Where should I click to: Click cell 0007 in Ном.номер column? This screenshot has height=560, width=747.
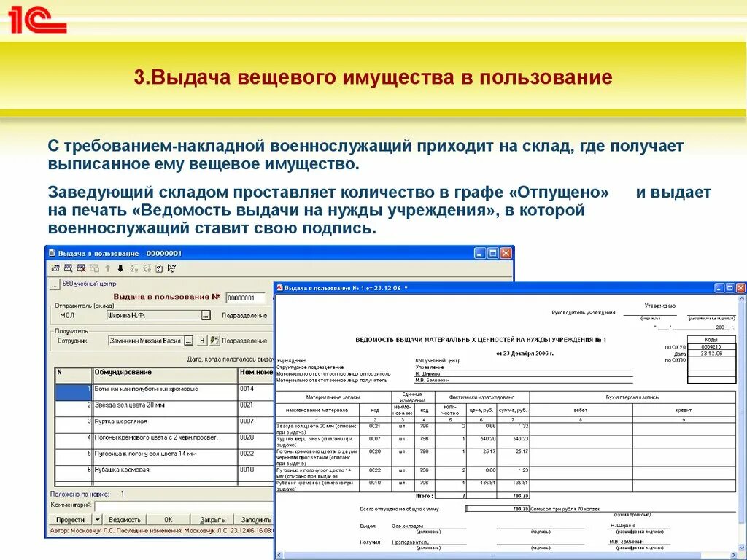pos(256,424)
